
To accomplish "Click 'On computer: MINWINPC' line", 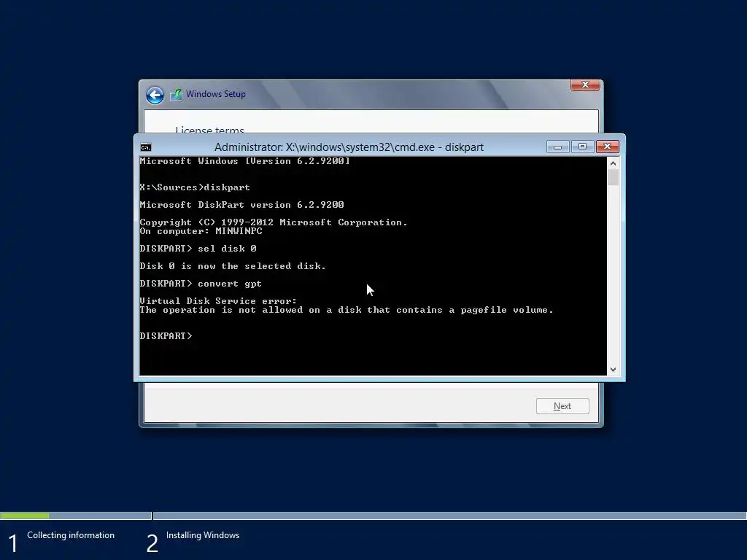I will pyautogui.click(x=201, y=231).
